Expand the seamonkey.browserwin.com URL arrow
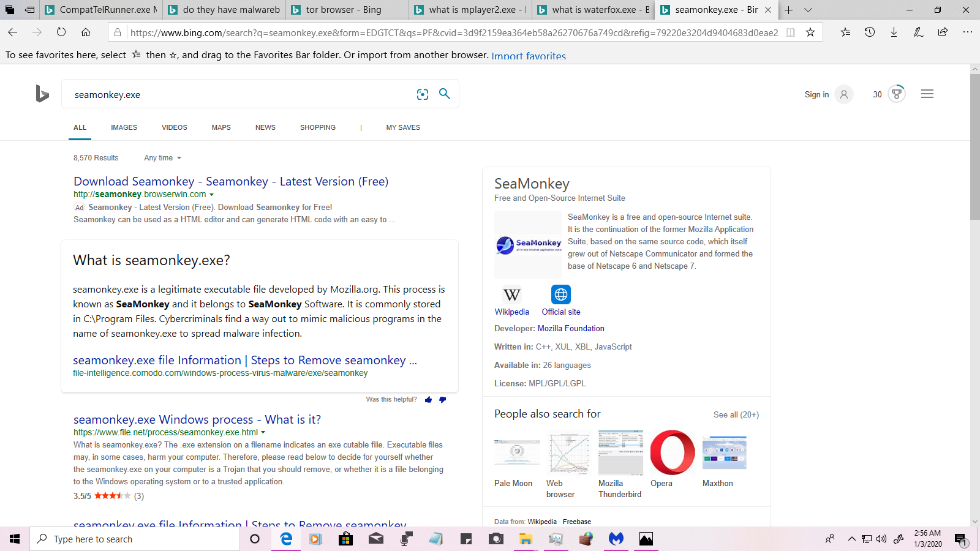Viewport: 980px width, 551px height. 212,195
